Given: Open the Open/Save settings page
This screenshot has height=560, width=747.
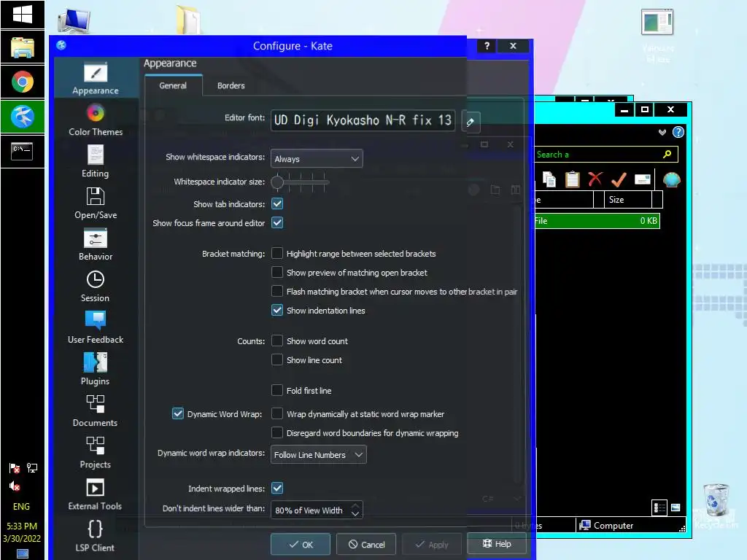Looking at the screenshot, I should [x=96, y=203].
